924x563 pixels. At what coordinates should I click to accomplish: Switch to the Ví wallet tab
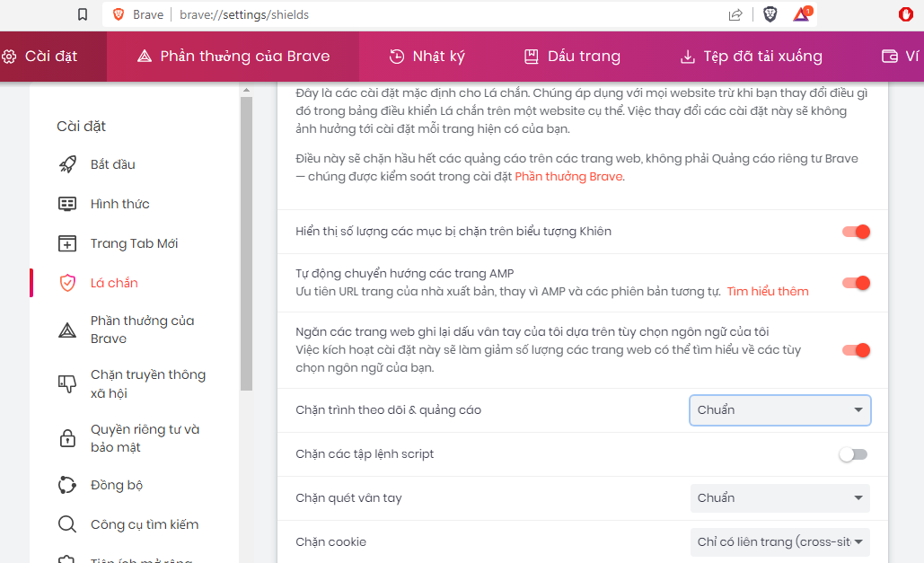[x=900, y=57]
